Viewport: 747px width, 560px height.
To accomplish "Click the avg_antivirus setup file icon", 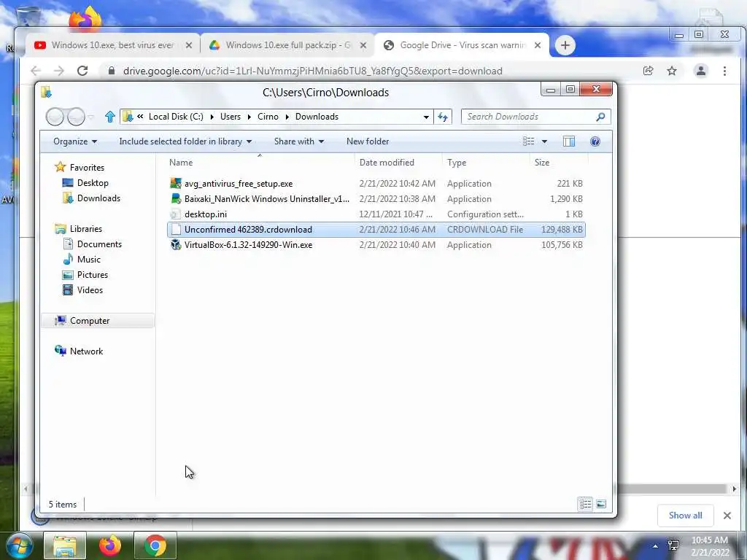I will (x=176, y=183).
